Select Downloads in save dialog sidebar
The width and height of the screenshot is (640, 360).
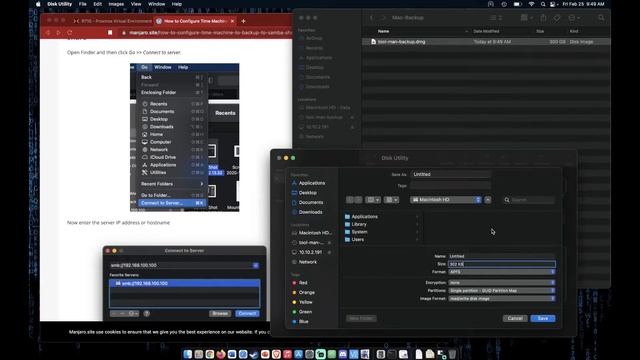pos(310,212)
